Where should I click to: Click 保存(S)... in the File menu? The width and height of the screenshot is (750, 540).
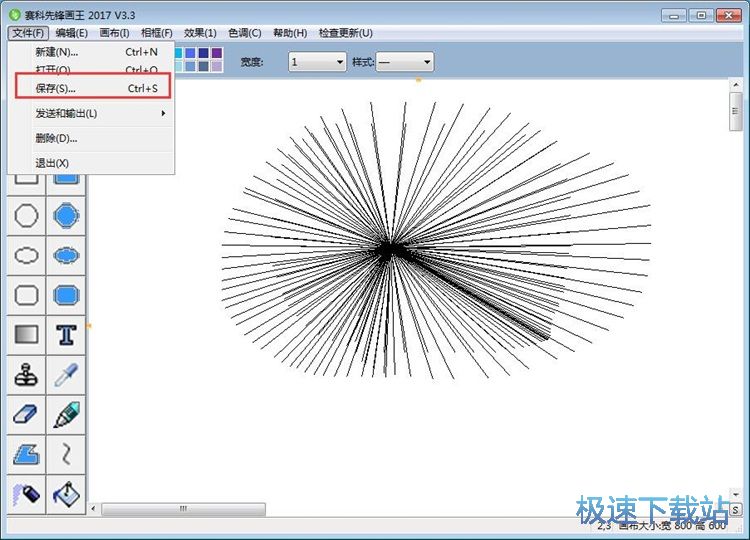(x=92, y=88)
